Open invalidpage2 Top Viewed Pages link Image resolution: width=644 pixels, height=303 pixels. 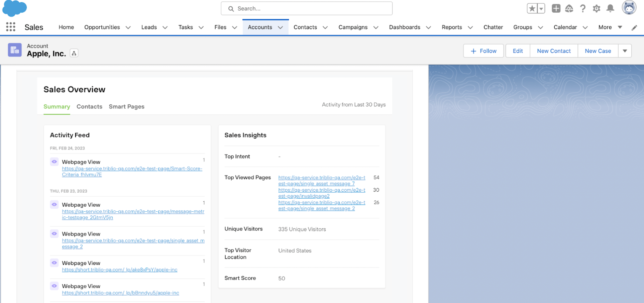tap(322, 193)
